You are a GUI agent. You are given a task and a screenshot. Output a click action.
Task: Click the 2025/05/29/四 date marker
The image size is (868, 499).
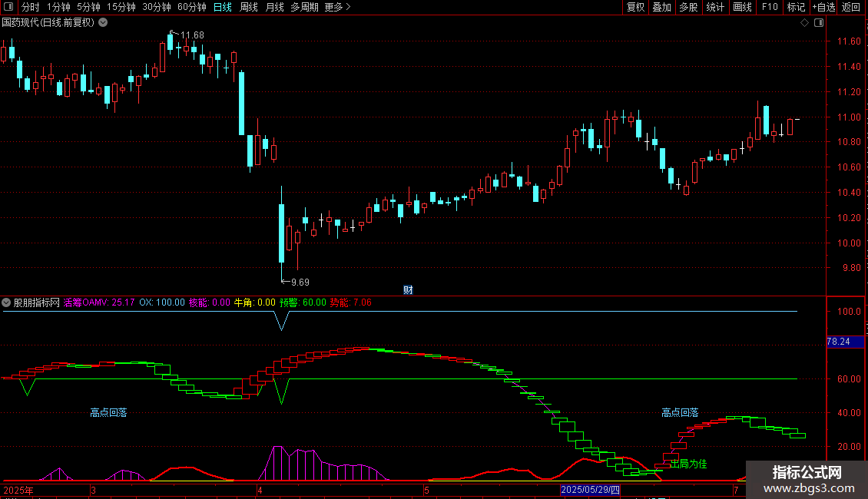tap(590, 490)
